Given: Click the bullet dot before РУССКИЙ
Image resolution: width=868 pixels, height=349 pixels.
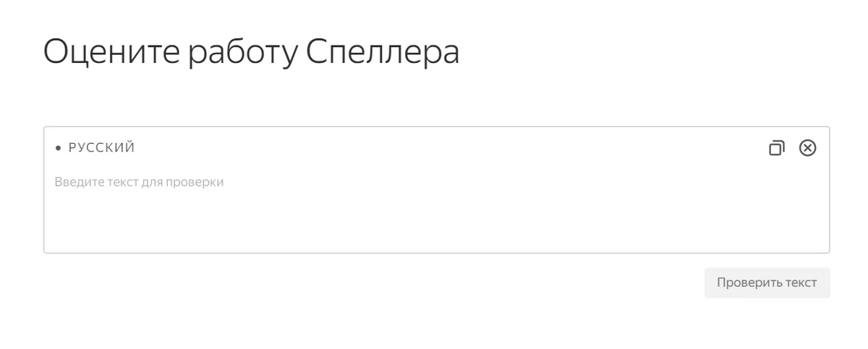Looking at the screenshot, I should pyautogui.click(x=59, y=148).
